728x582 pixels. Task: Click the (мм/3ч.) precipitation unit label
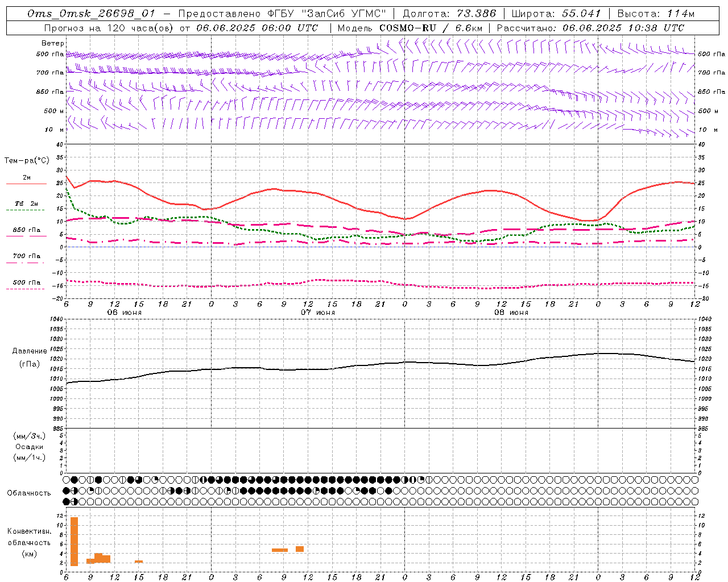click(x=30, y=436)
